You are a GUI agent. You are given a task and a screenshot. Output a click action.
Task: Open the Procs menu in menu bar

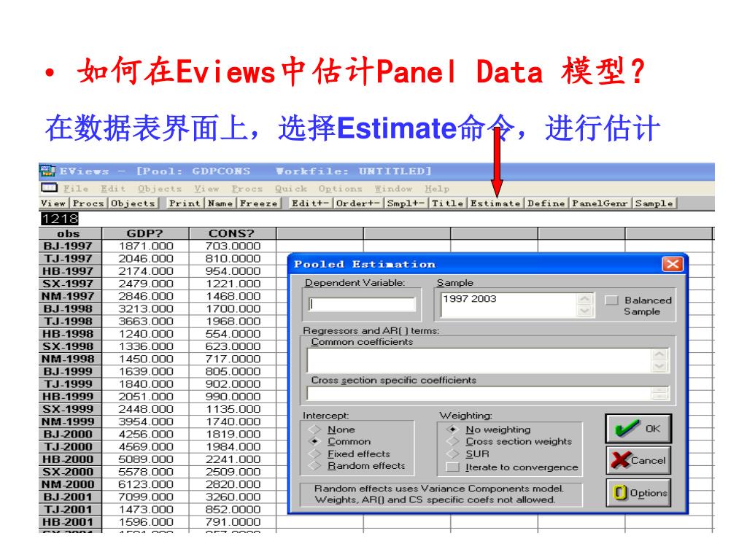point(247,189)
